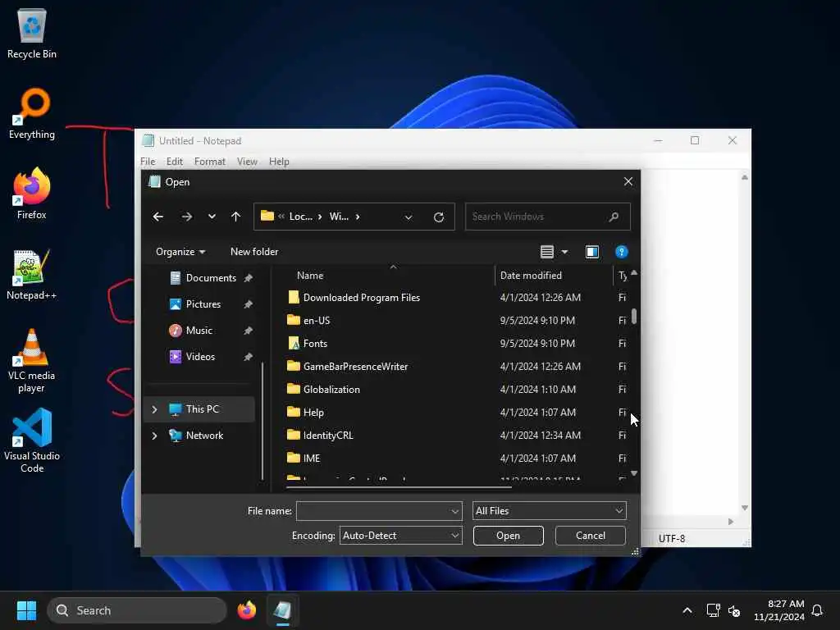This screenshot has height=630, width=840.
Task: Open the Encoding Auto-Detect dropdown
Action: point(400,536)
